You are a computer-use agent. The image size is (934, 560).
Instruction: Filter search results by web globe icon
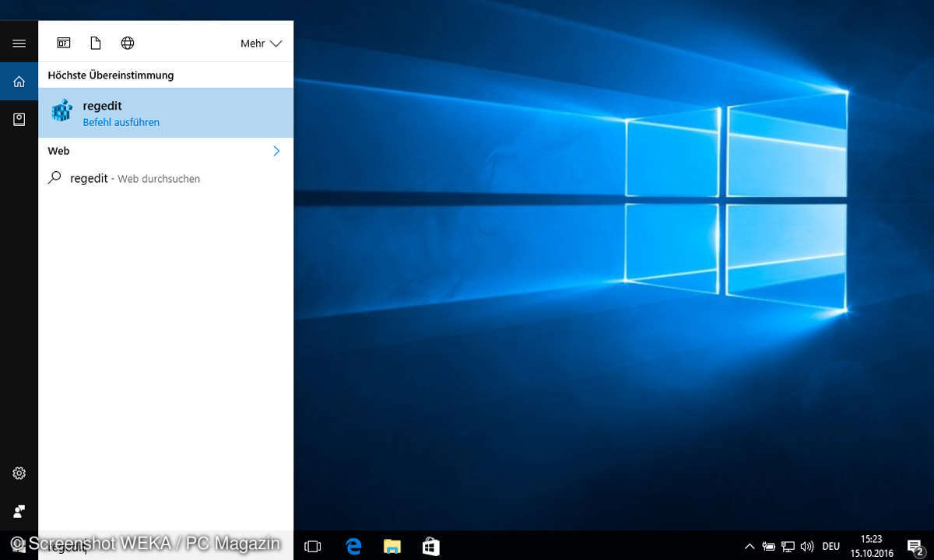pos(128,43)
